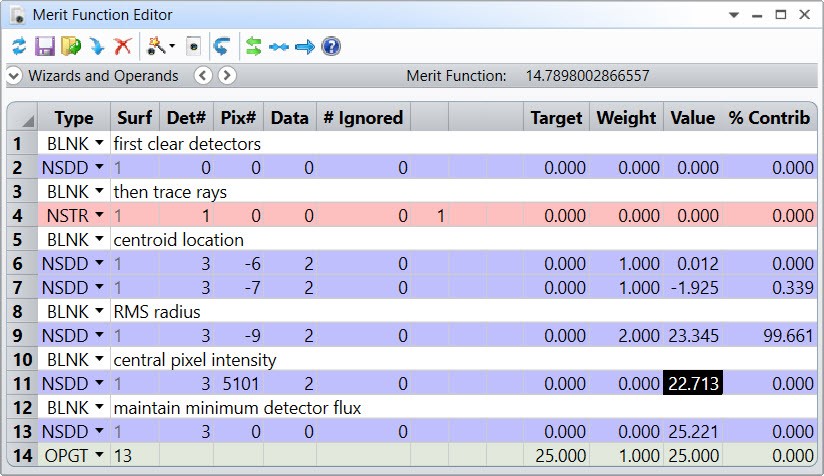Click Weight cell 2.000 in row 9

(626, 335)
